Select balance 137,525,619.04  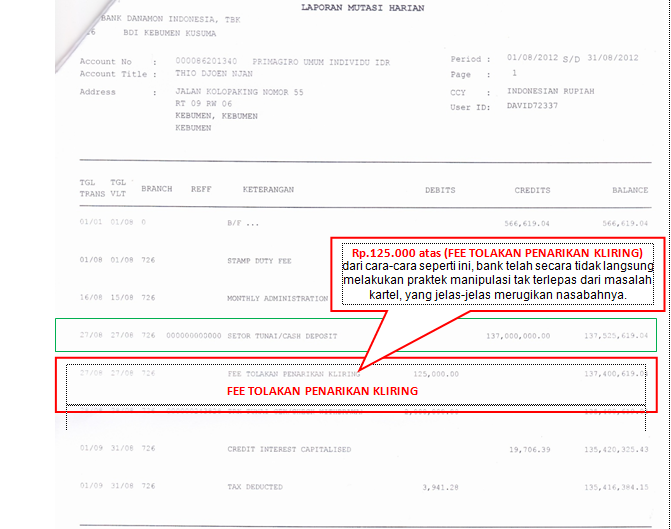click(616, 336)
